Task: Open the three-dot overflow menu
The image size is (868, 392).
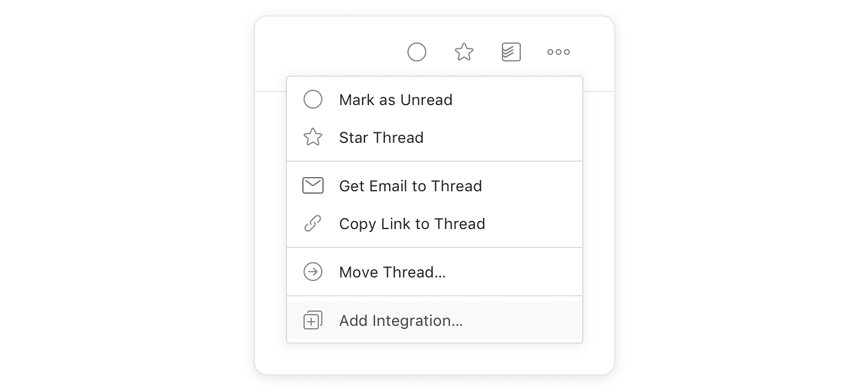Action: point(558,53)
